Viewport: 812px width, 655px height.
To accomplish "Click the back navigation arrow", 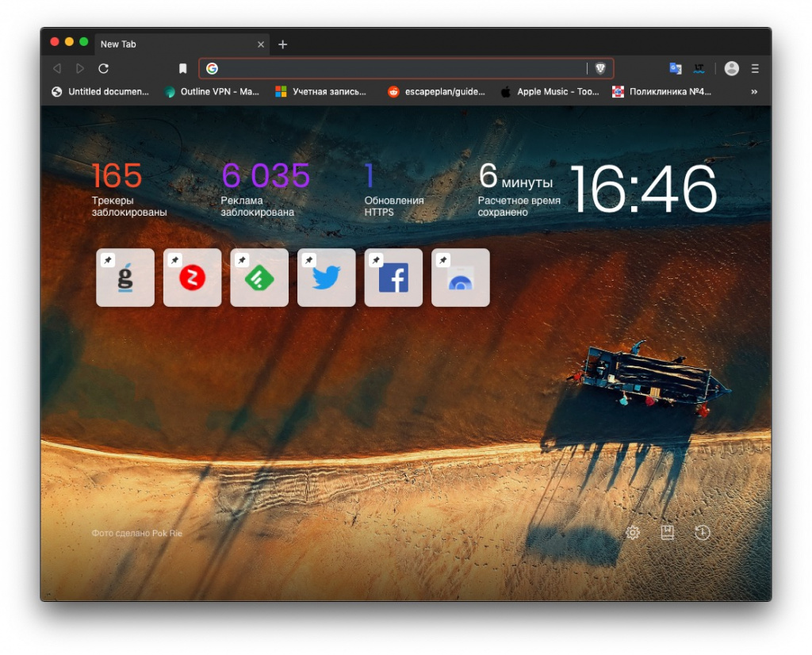I will click(57, 68).
